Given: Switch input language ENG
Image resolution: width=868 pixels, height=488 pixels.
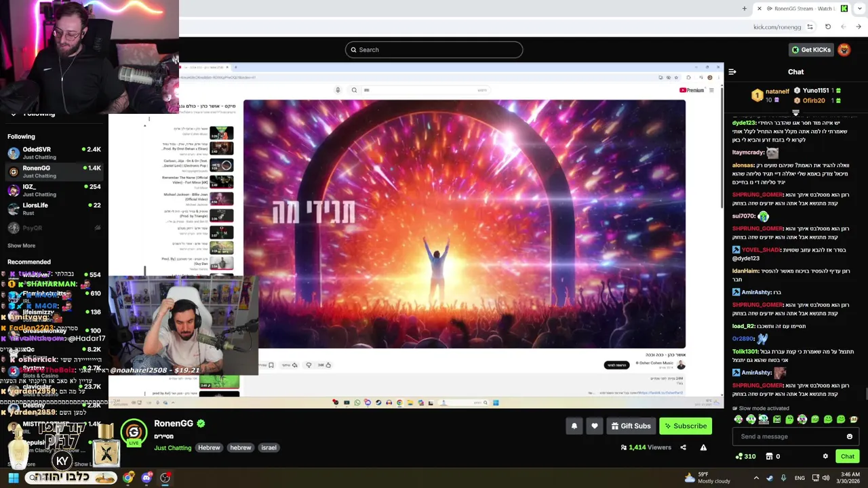Looking at the screenshot, I should 800,478.
